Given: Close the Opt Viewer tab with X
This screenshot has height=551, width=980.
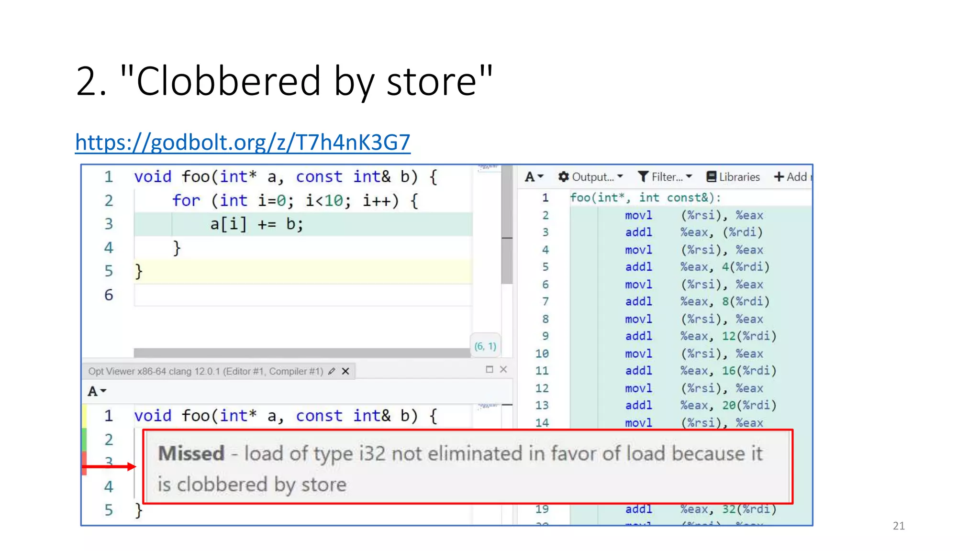Looking at the screenshot, I should coord(345,371).
